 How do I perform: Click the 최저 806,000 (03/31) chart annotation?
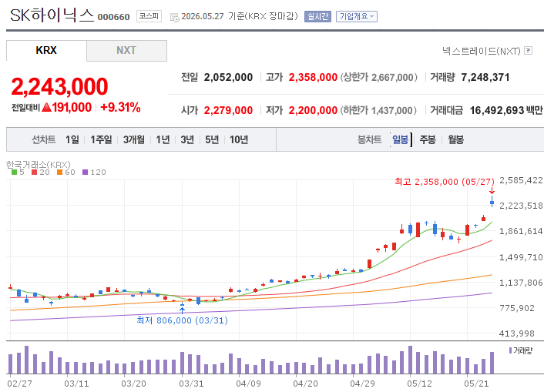[182, 320]
